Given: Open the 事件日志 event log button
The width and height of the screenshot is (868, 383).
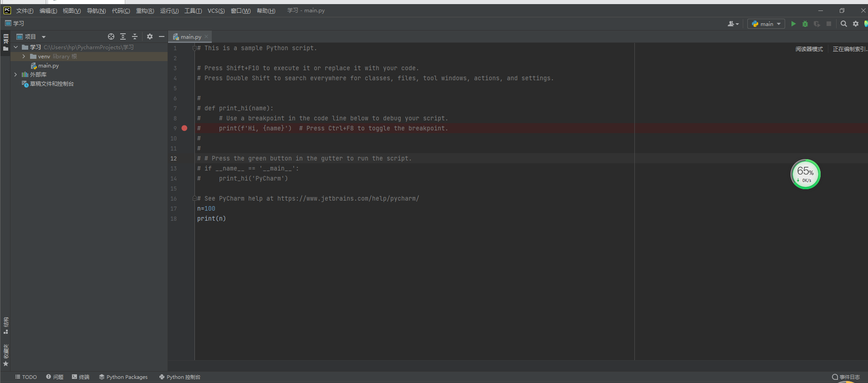Looking at the screenshot, I should tap(846, 377).
